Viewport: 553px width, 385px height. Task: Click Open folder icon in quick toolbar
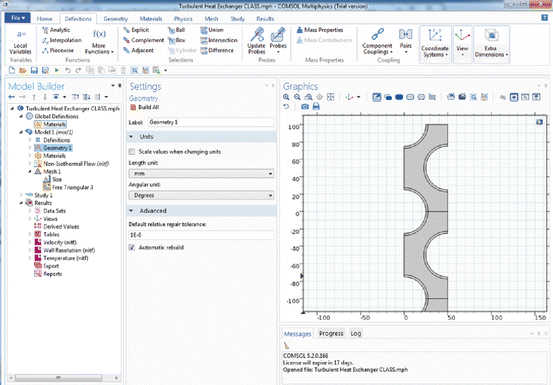click(x=23, y=71)
